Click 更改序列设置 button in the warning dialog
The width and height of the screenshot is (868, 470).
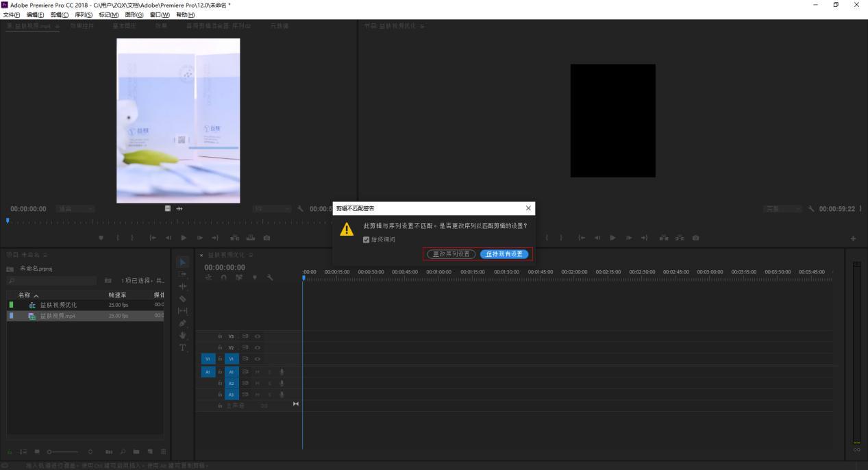[451, 253]
